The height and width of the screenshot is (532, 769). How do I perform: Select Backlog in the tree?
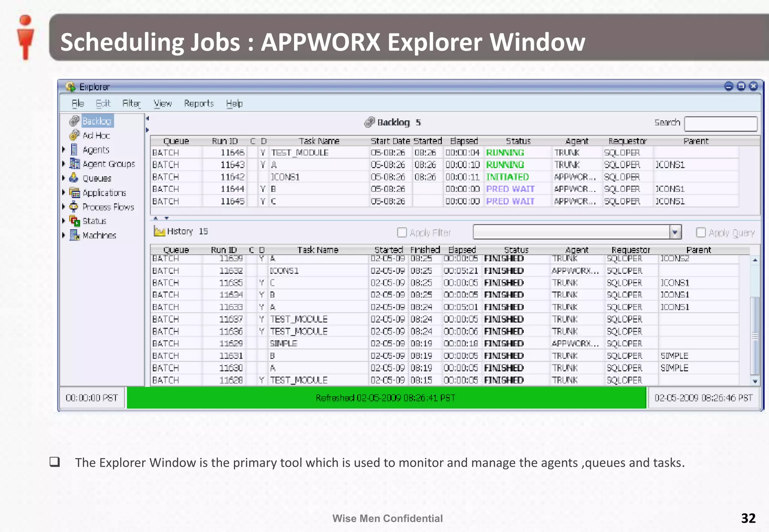click(97, 121)
